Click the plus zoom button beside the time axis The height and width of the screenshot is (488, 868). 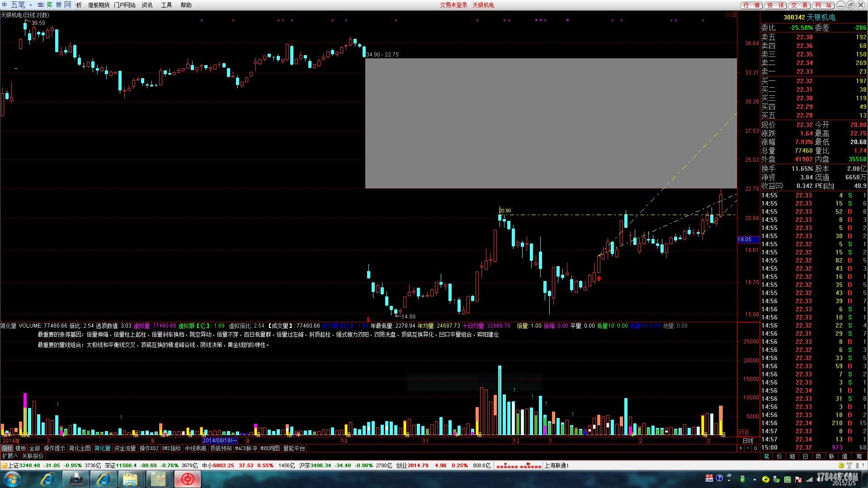[x=741, y=448]
